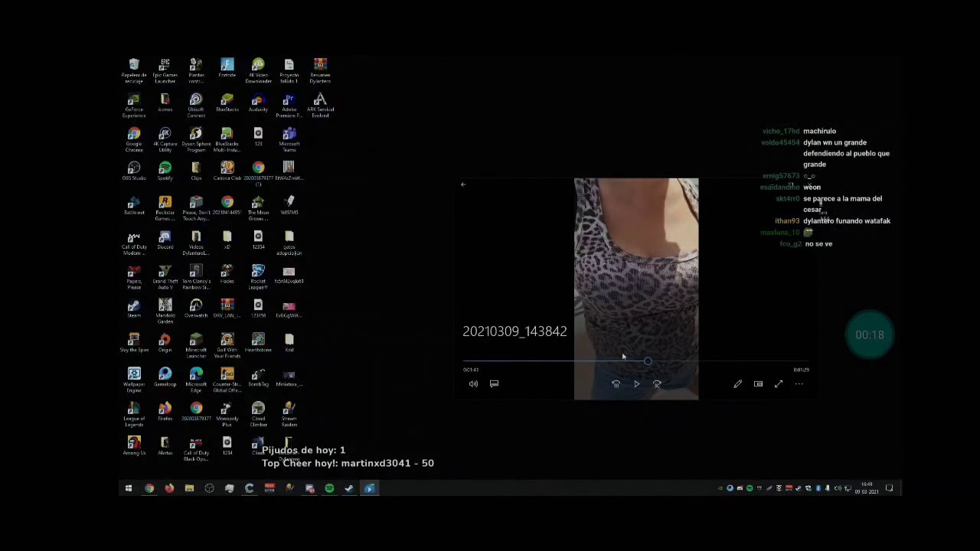Mute the video player volume

[x=473, y=383]
